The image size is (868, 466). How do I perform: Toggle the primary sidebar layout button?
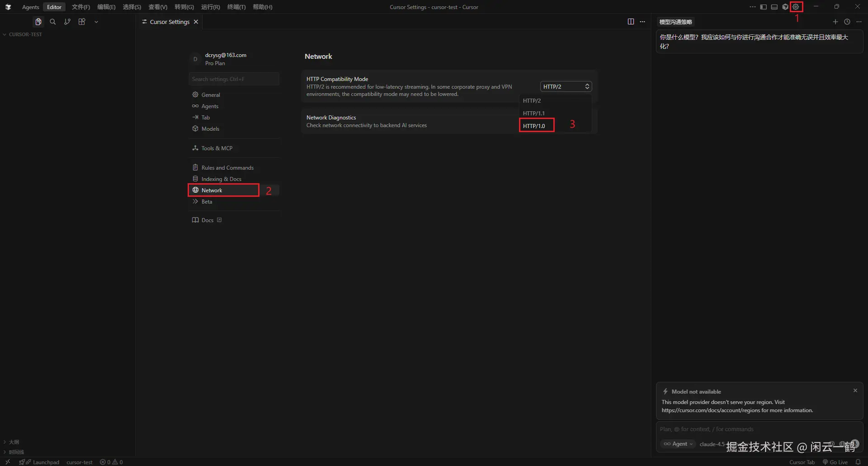point(764,7)
